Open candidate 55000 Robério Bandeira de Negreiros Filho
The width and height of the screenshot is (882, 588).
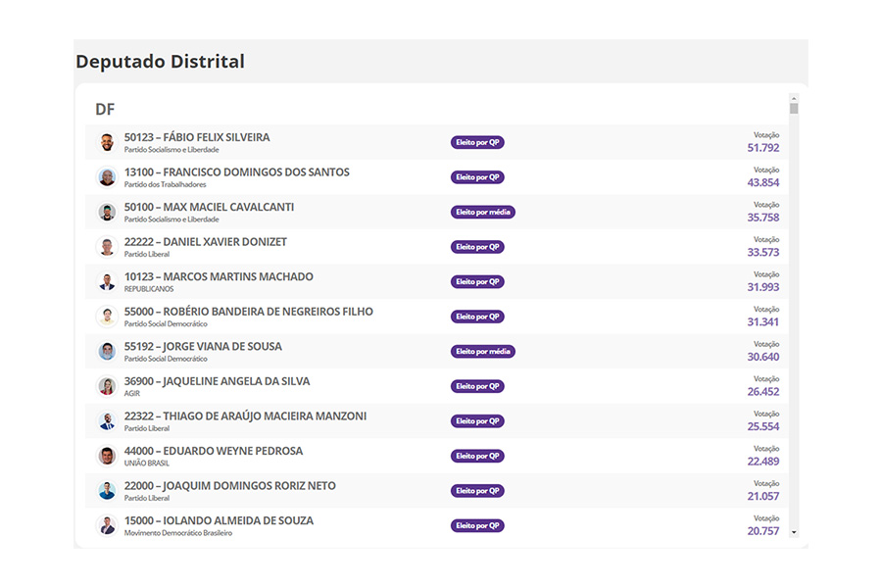(x=248, y=312)
